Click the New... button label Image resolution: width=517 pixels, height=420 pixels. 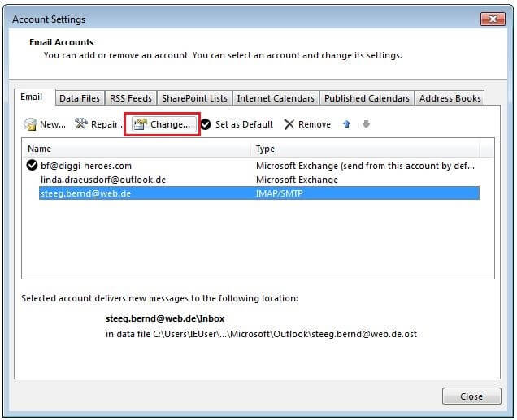[53, 124]
